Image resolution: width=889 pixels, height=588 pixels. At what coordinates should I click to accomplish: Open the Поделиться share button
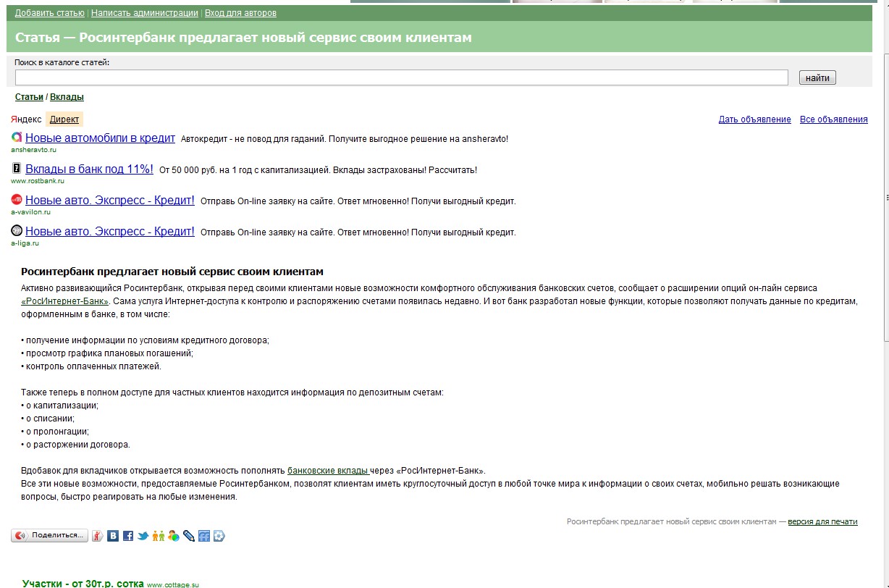[49, 535]
